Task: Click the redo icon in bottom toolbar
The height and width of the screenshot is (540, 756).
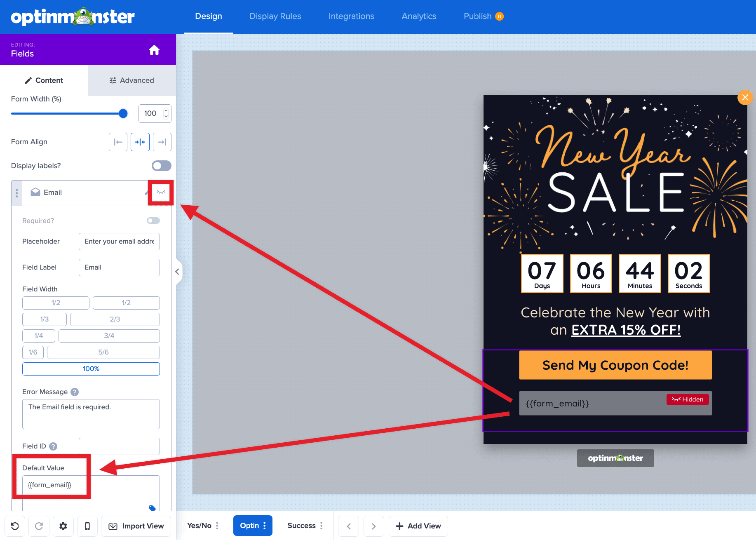Action: pyautogui.click(x=39, y=526)
